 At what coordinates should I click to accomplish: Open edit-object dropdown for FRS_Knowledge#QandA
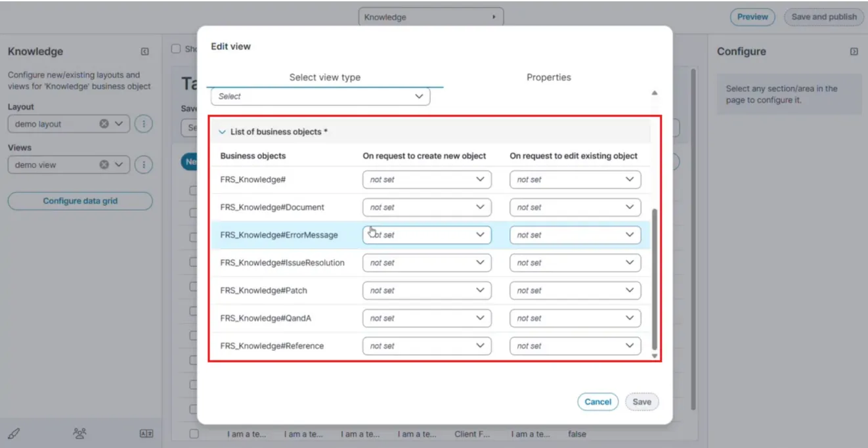pyautogui.click(x=575, y=318)
